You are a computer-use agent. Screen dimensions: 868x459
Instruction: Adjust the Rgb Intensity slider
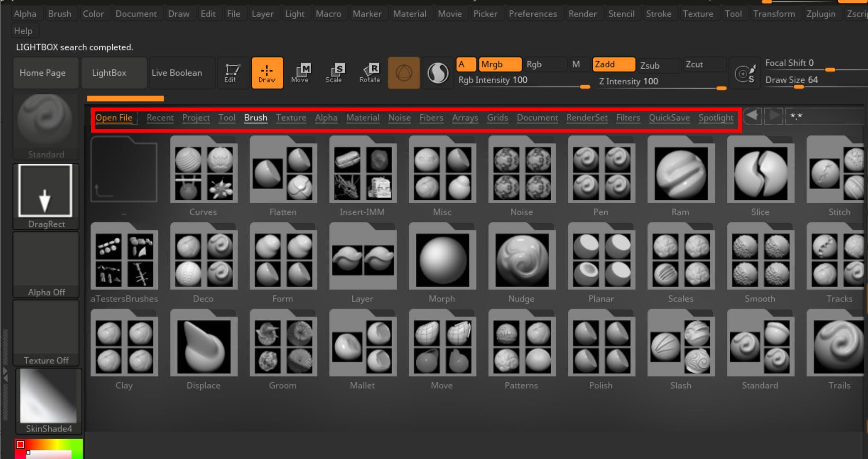tap(523, 81)
